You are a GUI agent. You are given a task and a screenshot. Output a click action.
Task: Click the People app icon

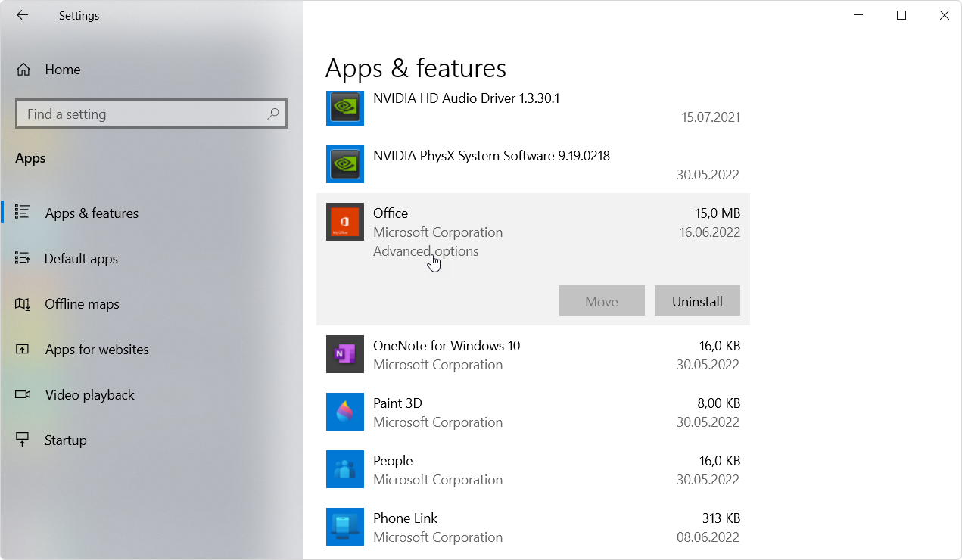point(345,469)
